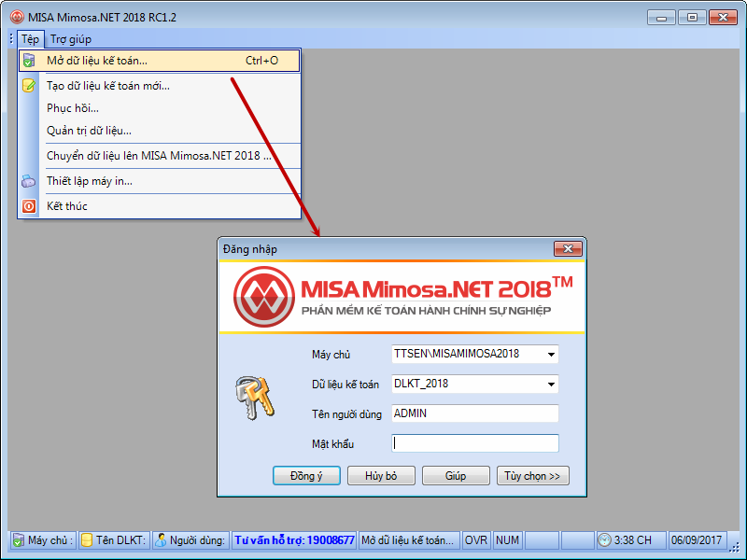
Task: Click the Người dùng user icon in status bar
Action: 162,540
